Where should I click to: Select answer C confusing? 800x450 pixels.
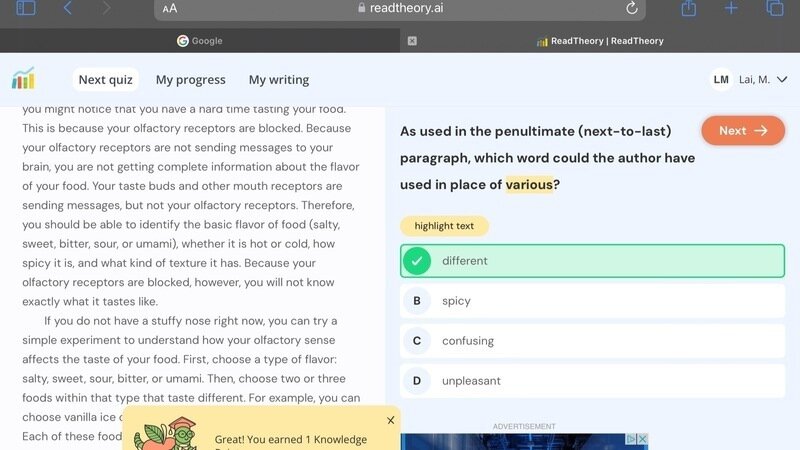pos(592,341)
